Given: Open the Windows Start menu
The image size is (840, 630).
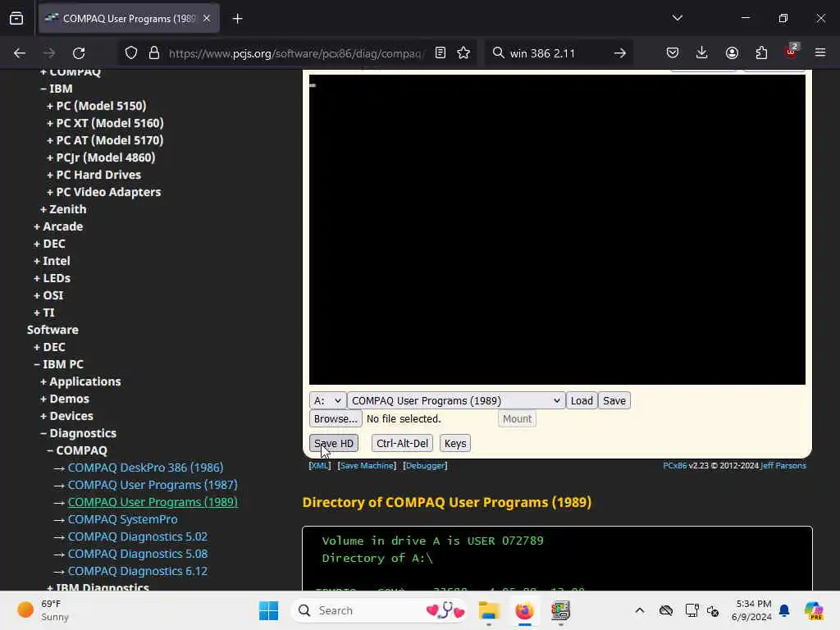Looking at the screenshot, I should [x=268, y=610].
